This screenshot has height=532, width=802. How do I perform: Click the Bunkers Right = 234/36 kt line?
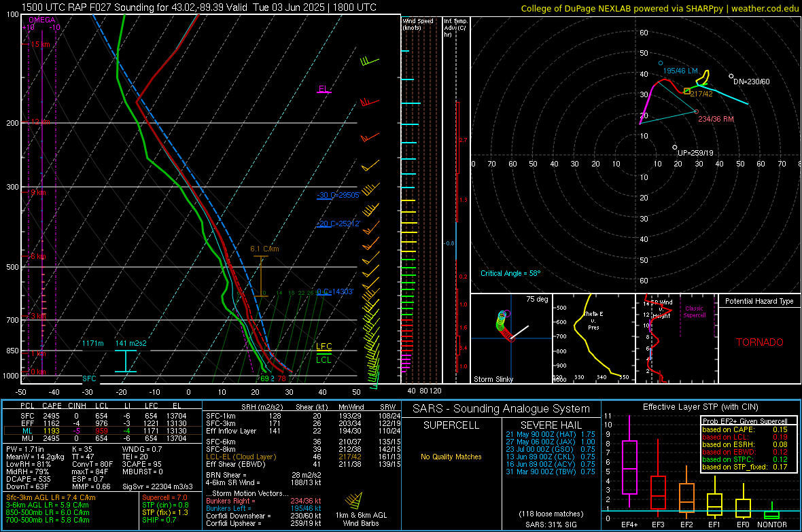pyautogui.click(x=264, y=501)
